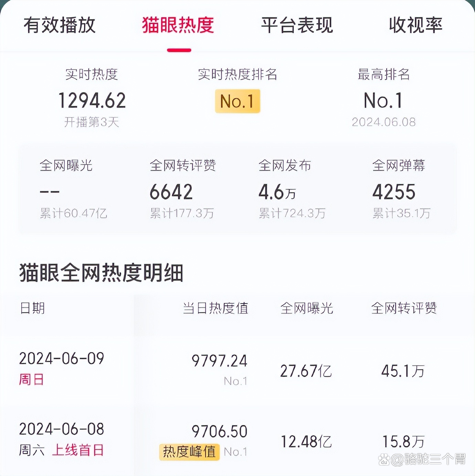Tap the 实时热度 value 1294.62

(92, 100)
